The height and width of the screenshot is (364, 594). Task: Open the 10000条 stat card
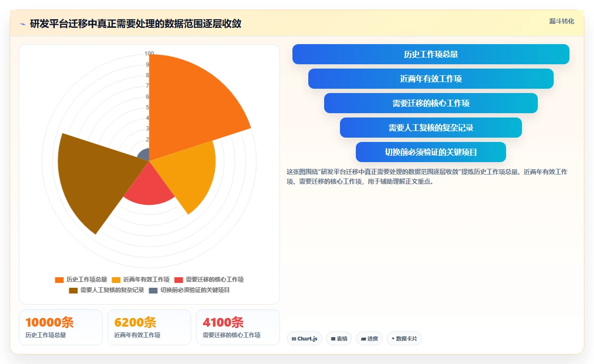[61, 327]
